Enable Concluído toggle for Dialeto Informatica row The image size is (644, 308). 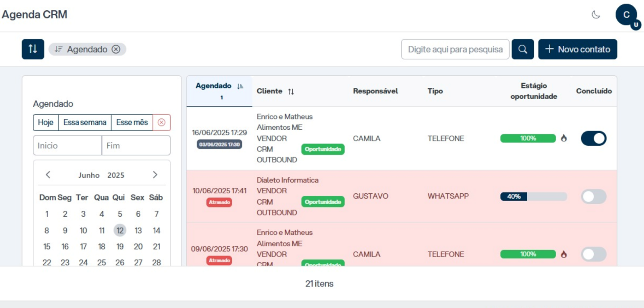coord(593,196)
